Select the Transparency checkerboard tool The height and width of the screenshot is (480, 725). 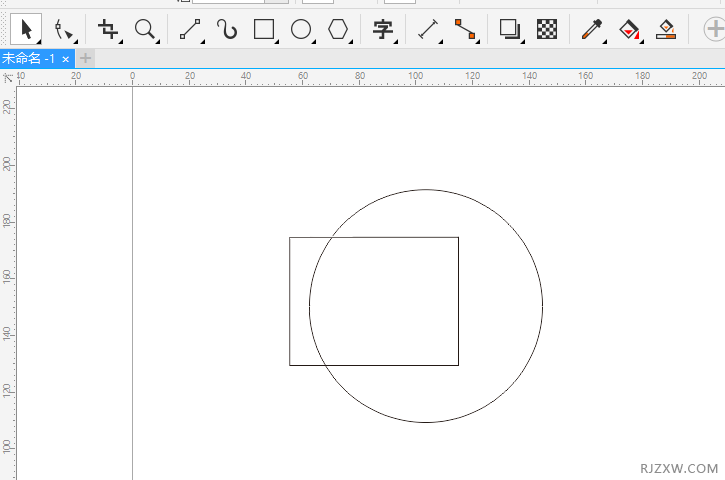tap(547, 29)
